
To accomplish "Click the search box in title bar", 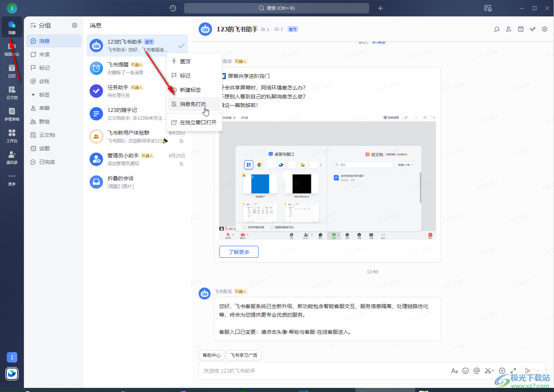I will click(277, 8).
